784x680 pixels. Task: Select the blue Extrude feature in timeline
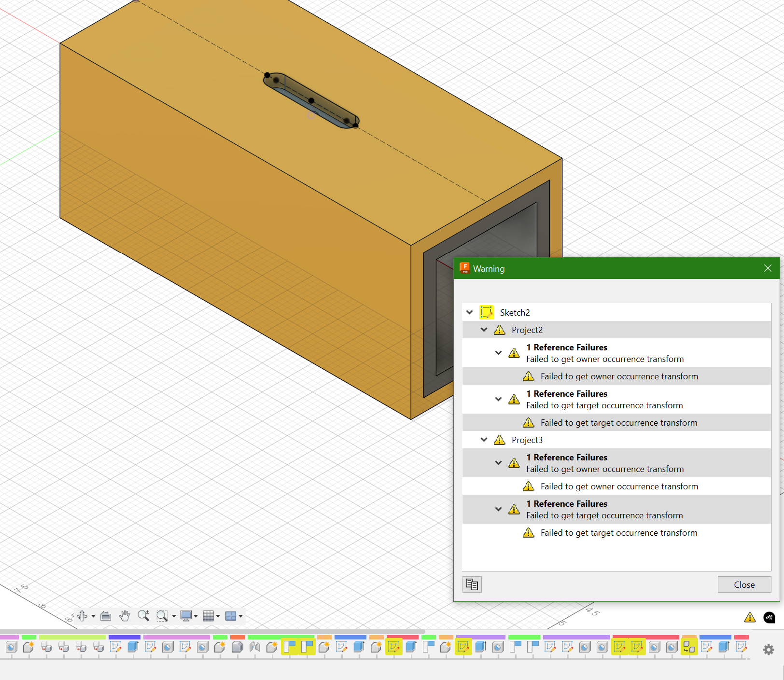[x=133, y=647]
